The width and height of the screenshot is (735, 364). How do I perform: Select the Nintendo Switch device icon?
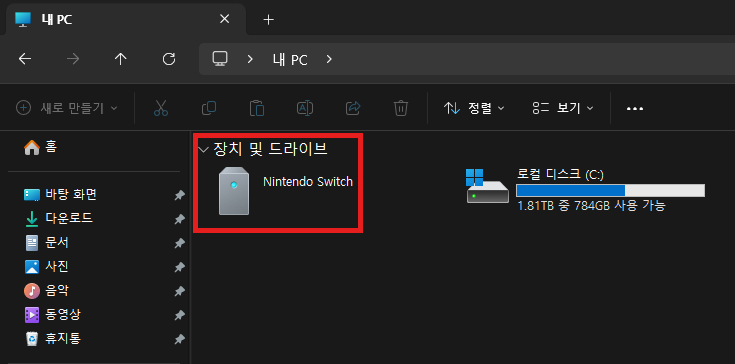(x=234, y=191)
